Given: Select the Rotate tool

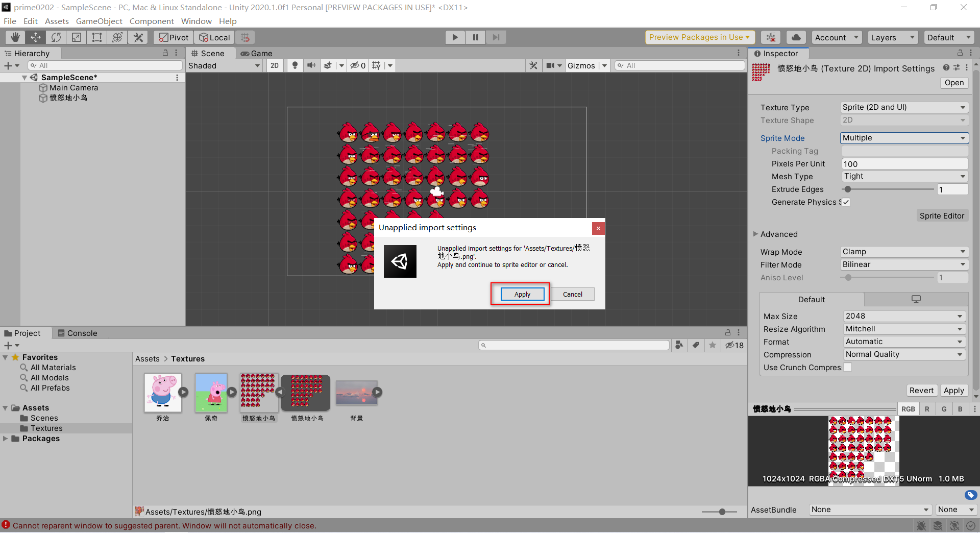Looking at the screenshot, I should click(56, 37).
